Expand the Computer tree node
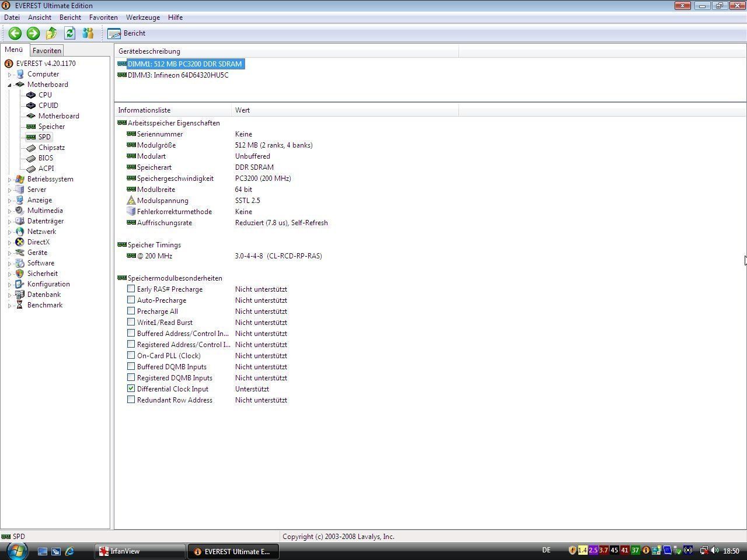 click(9, 75)
